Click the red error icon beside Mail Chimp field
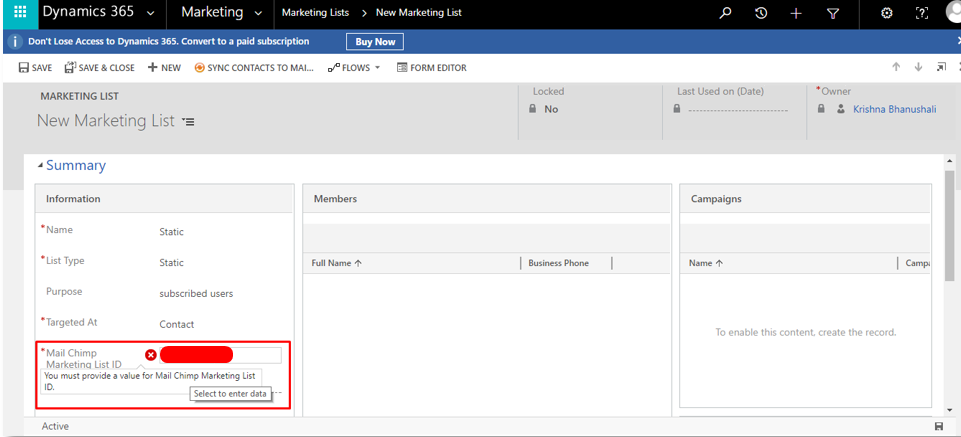Image resolution: width=961 pixels, height=437 pixels. coord(151,355)
